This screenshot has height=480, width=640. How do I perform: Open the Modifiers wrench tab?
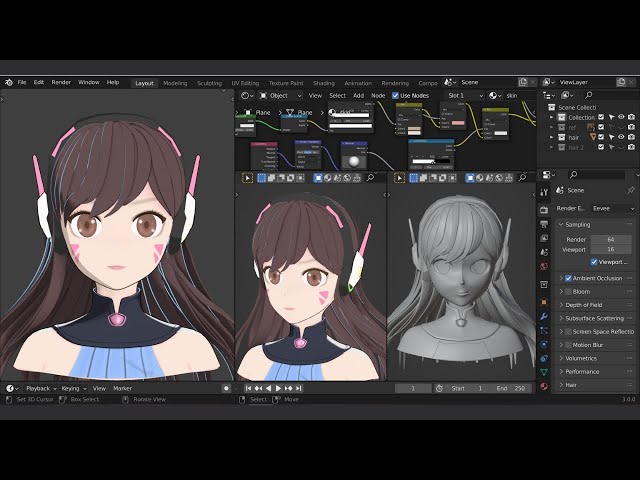click(544, 316)
